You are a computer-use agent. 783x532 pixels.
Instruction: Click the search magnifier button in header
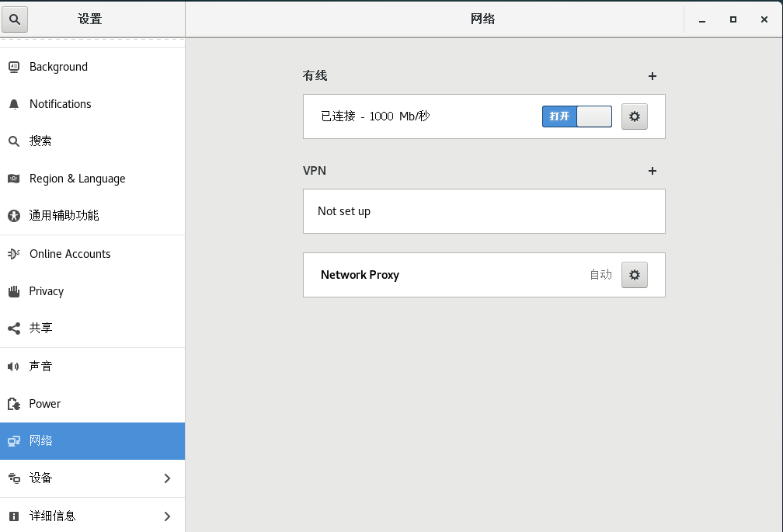coord(15,19)
